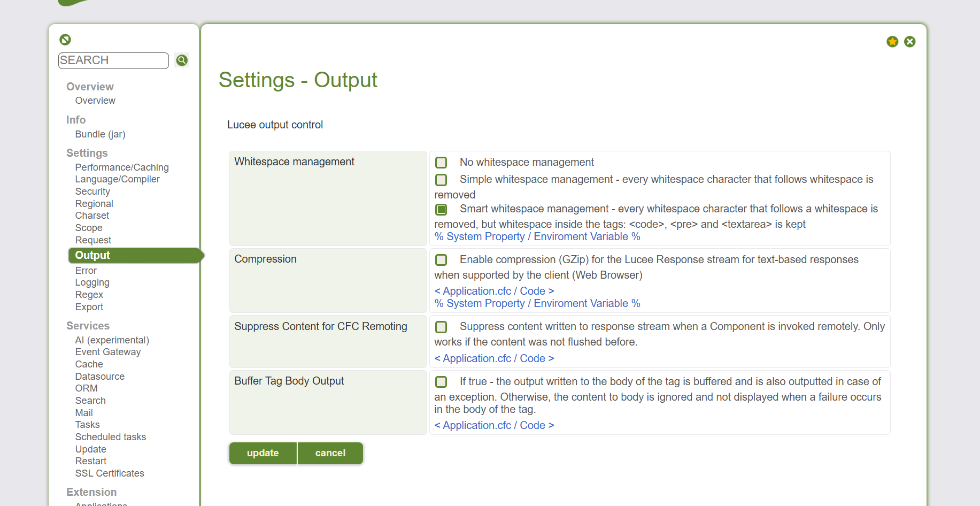Image resolution: width=980 pixels, height=506 pixels.
Task: Open Datasource service
Action: (x=100, y=377)
